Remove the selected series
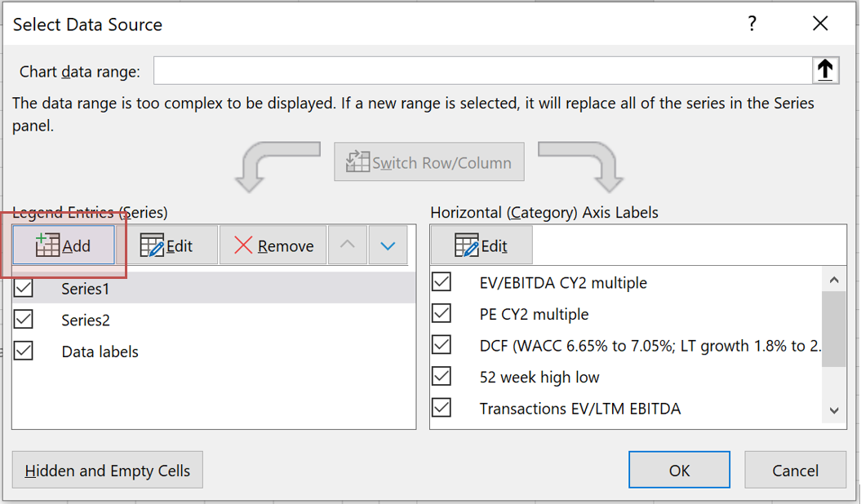Image resolution: width=861 pixels, height=504 pixels. (273, 245)
